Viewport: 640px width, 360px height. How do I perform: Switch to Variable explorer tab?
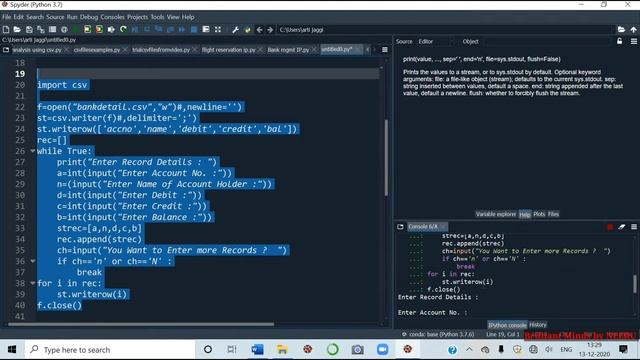click(x=496, y=214)
